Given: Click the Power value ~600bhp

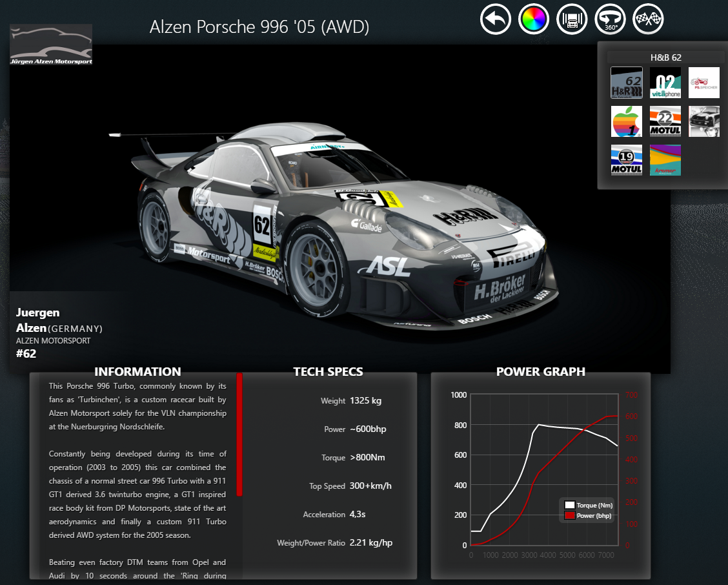Looking at the screenshot, I should pos(368,429).
